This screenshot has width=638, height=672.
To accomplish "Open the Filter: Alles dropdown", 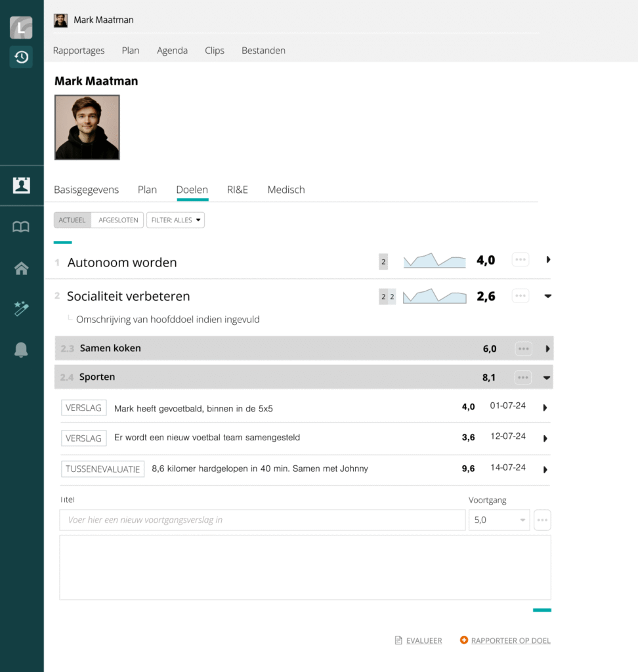I will [175, 220].
